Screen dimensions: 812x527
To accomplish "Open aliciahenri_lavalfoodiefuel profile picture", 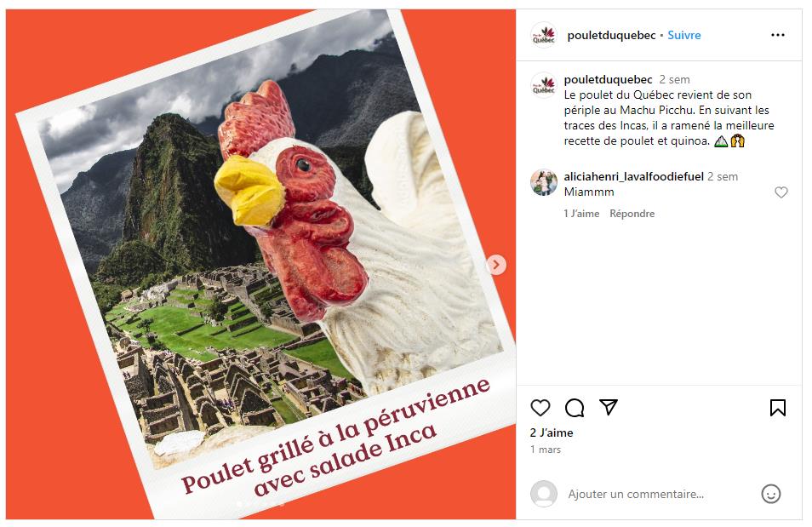I will (544, 182).
